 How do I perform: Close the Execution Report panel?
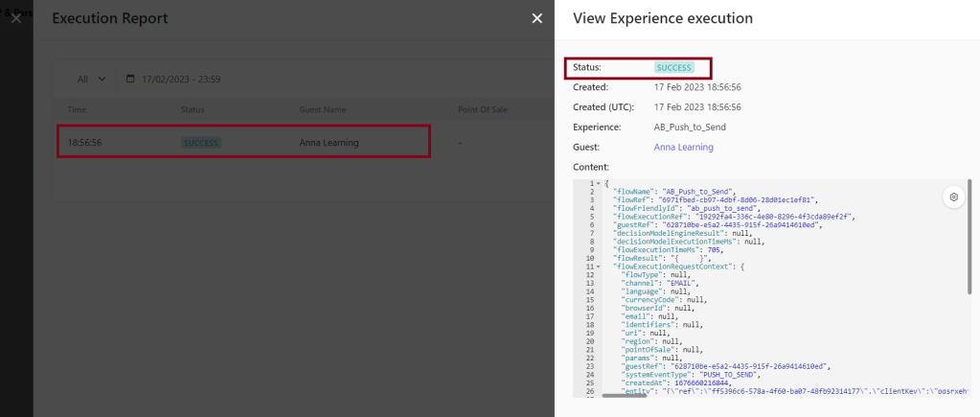tap(537, 18)
